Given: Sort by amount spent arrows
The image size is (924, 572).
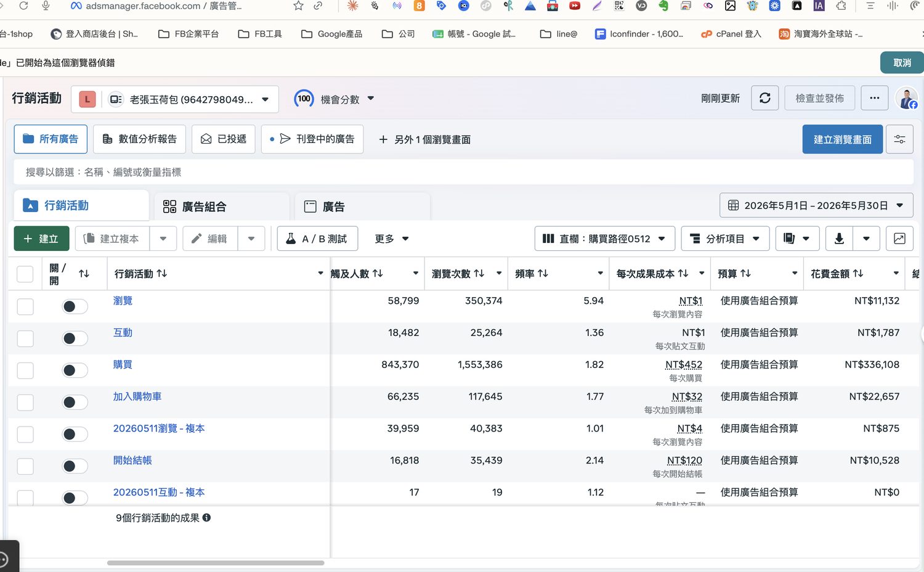Looking at the screenshot, I should (x=858, y=273).
